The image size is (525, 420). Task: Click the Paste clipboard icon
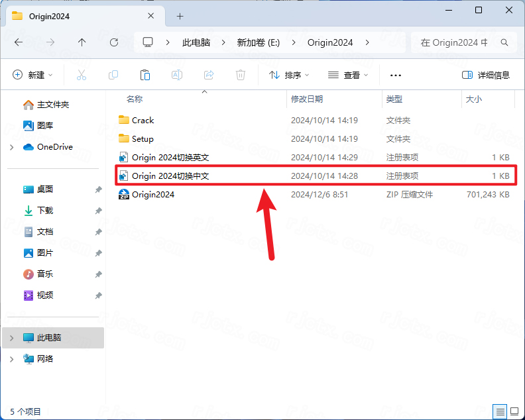(145, 76)
